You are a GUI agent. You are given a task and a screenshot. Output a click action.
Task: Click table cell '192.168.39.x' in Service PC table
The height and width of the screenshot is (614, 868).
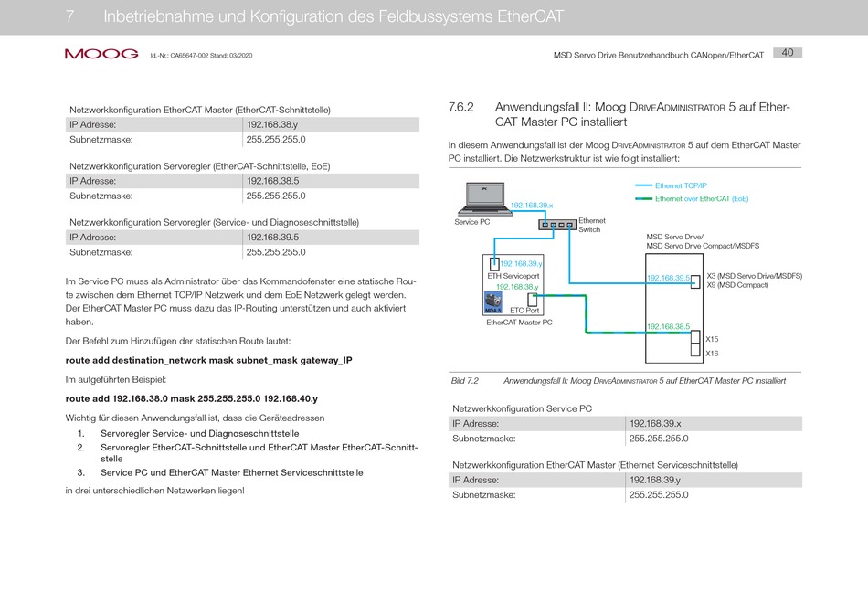pos(655,424)
